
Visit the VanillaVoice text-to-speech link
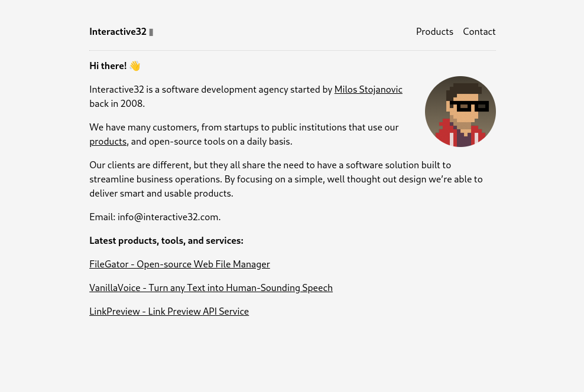[211, 288]
